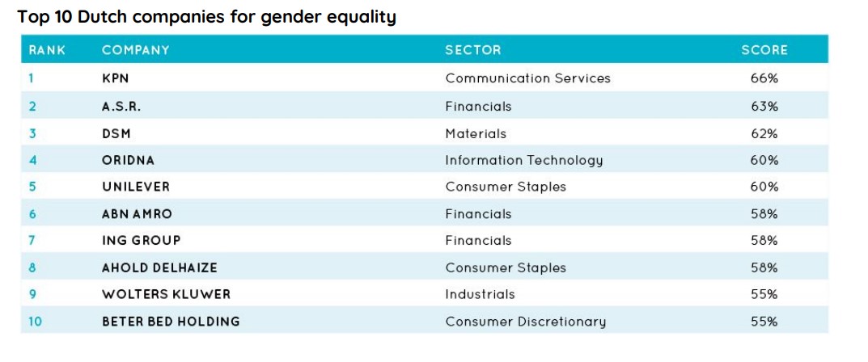
Task: Select the ORIDNA company cell
Action: 127,160
